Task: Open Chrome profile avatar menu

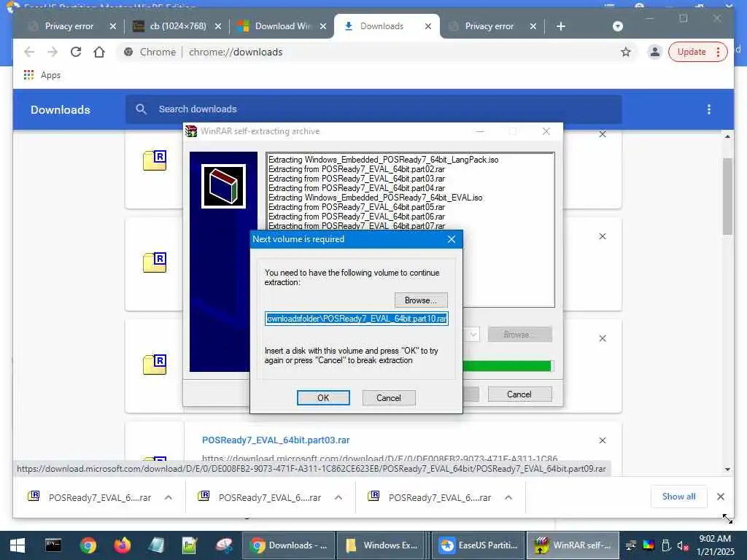Action: pyautogui.click(x=655, y=52)
